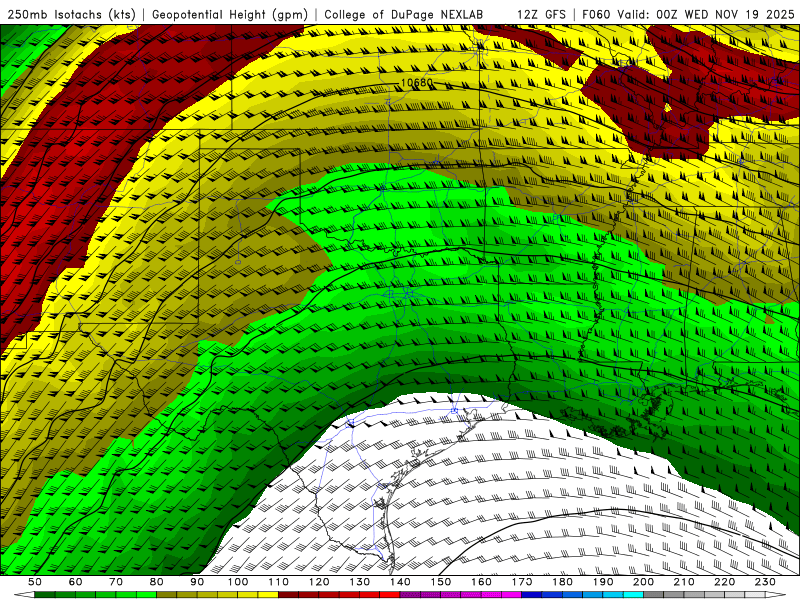Click the '130' knots scale label
Viewport: 800px width, 600px height.
360,582
